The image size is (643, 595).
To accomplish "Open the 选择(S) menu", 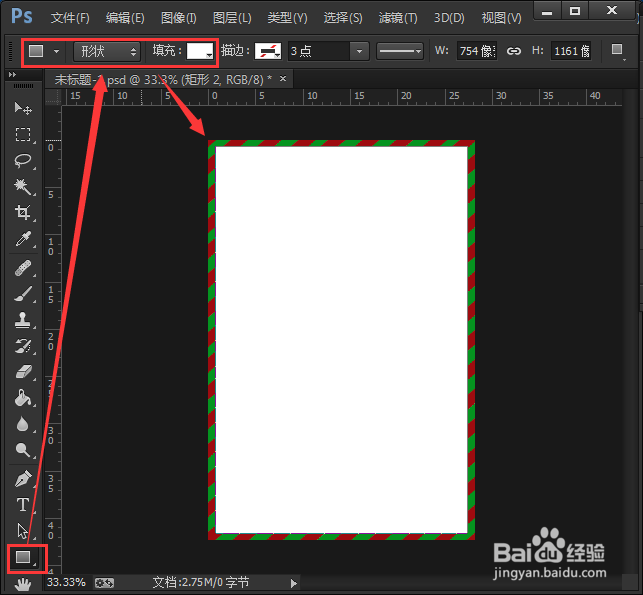I will click(x=343, y=18).
